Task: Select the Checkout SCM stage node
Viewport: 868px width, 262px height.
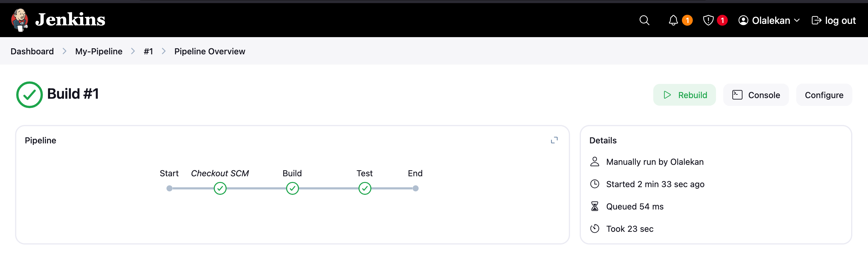Action: coord(220,188)
